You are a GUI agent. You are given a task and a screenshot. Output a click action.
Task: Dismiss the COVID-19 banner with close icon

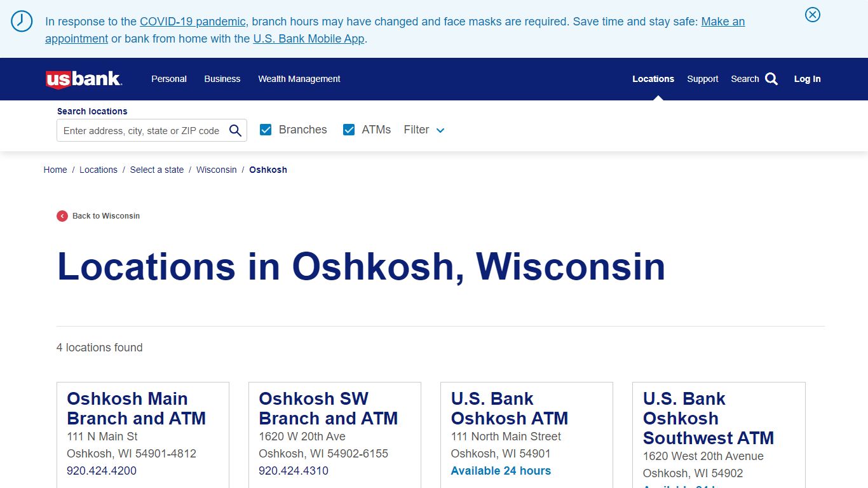(x=813, y=15)
